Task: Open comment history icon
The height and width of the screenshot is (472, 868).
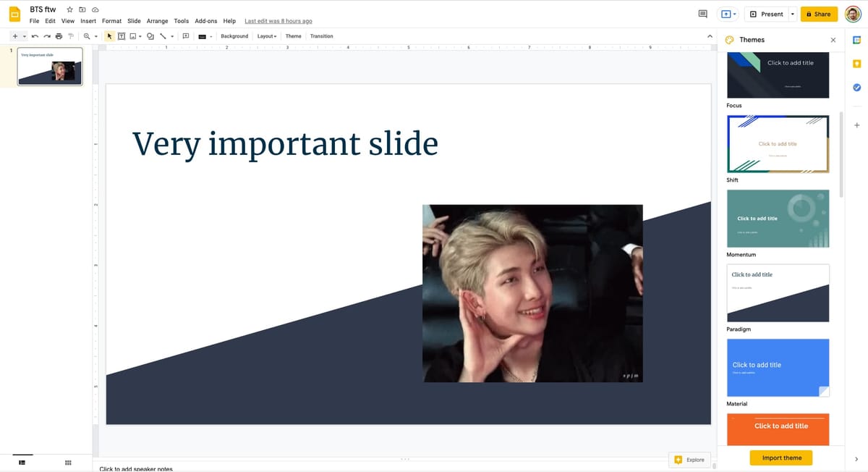Action: click(702, 14)
